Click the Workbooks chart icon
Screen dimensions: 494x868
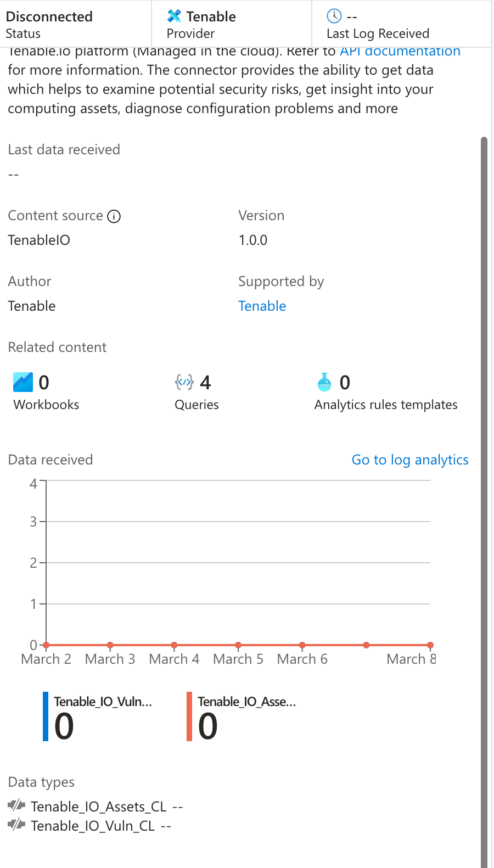(23, 382)
